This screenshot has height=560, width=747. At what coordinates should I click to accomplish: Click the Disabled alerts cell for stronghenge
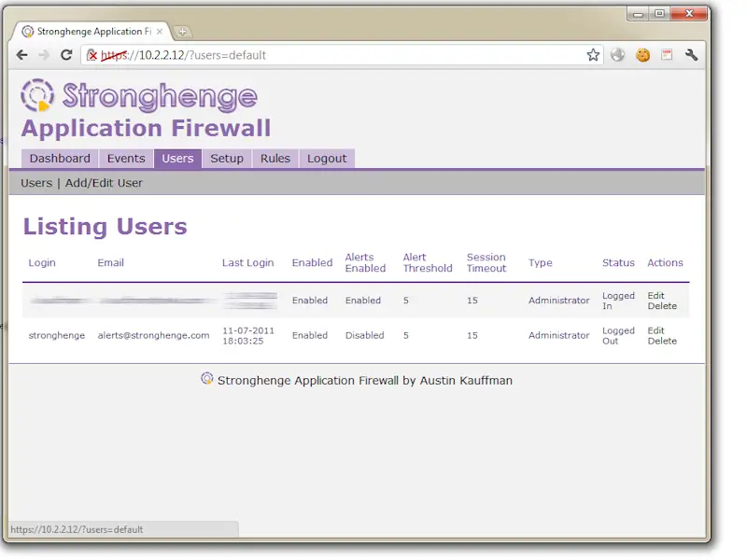[364, 335]
